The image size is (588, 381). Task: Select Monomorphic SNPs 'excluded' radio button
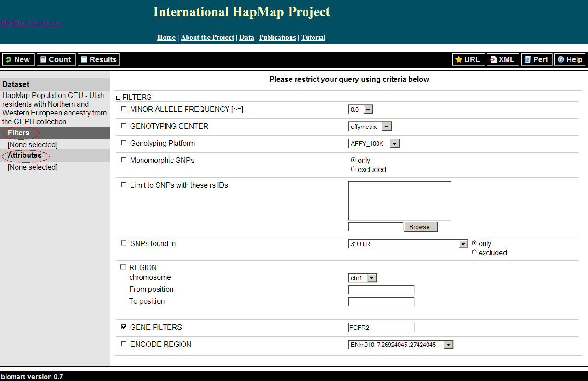pyautogui.click(x=353, y=169)
